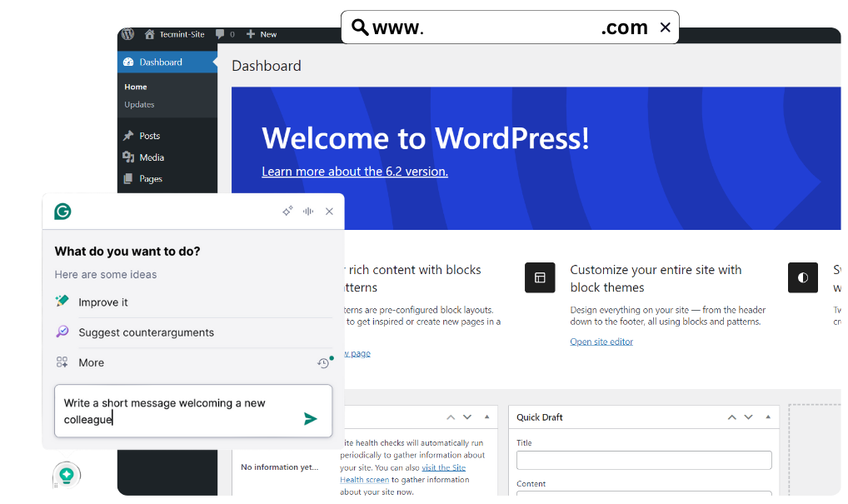Clear the URL bar with the X icon

click(666, 27)
